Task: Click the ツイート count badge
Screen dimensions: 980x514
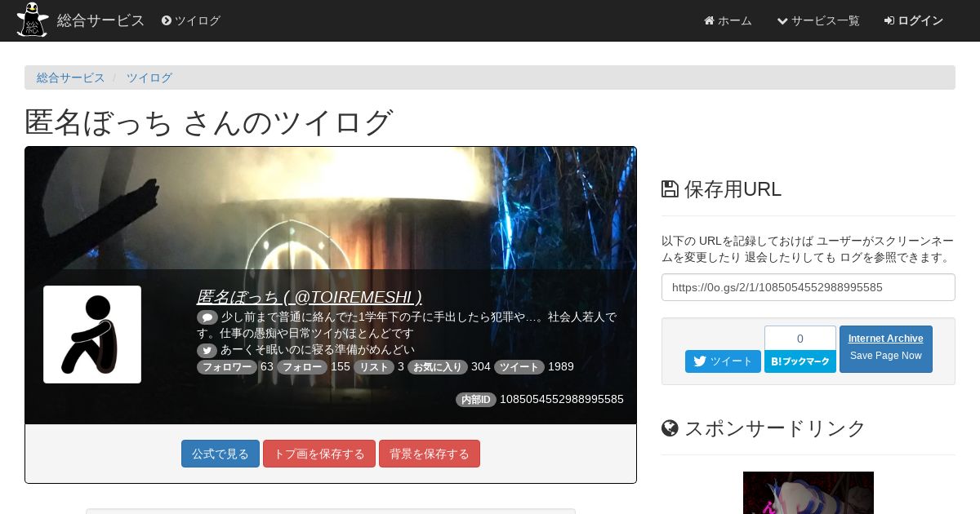Action: pos(519,367)
